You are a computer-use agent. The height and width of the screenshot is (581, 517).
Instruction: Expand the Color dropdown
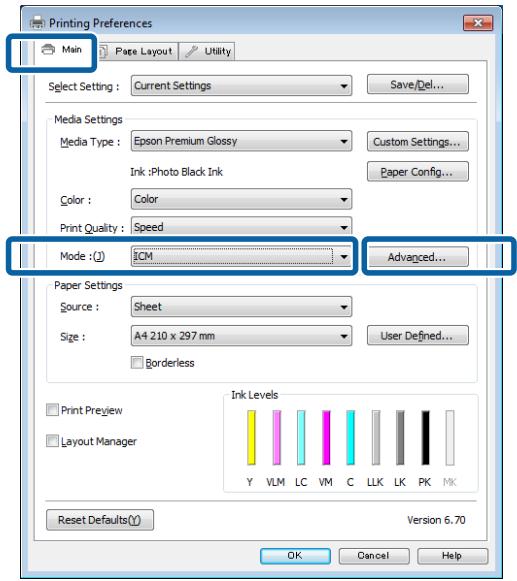[x=241, y=199]
